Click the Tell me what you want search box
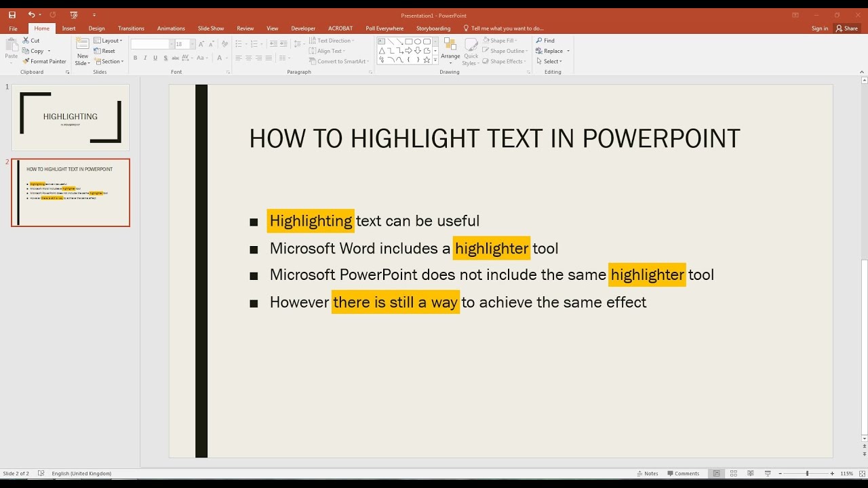The width and height of the screenshot is (868, 488). point(504,28)
